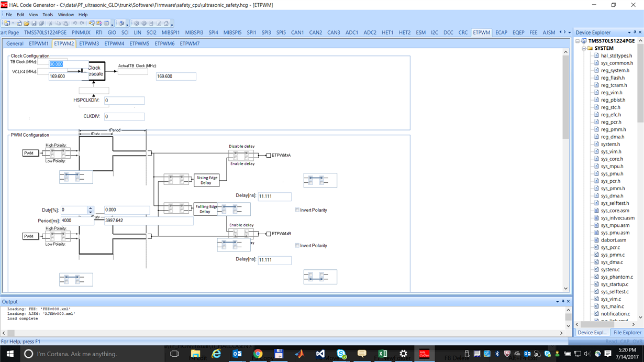This screenshot has width=644, height=362.
Task: Click the browser Back navigation icon
Action: tap(136, 23)
